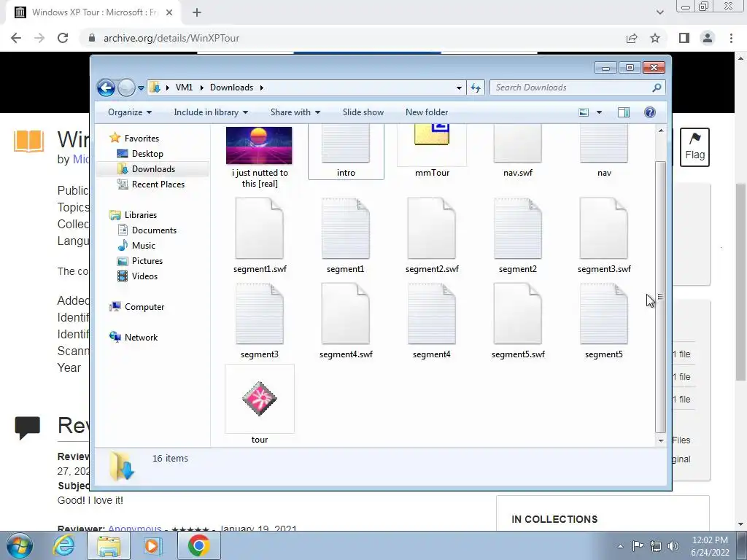Bookmark this page with star icon

point(655,38)
